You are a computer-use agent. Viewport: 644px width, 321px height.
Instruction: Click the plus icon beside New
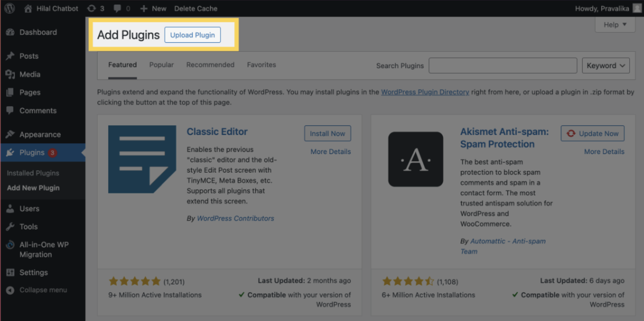click(144, 9)
